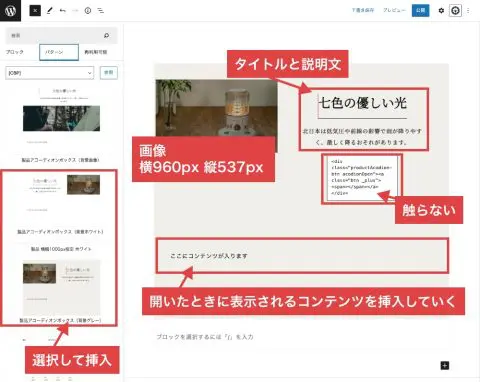Image resolution: width=480 pixels, height=382 pixels.
Task: Switch to the パターン tab
Action: [x=59, y=52]
